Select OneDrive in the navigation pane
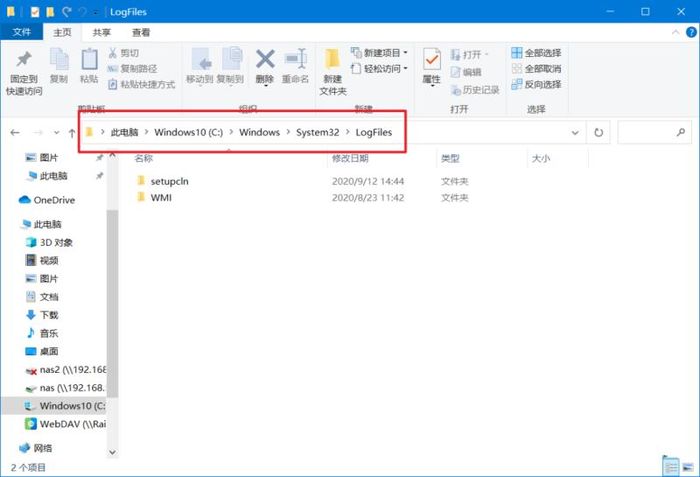This screenshot has width=700, height=477. [x=47, y=200]
